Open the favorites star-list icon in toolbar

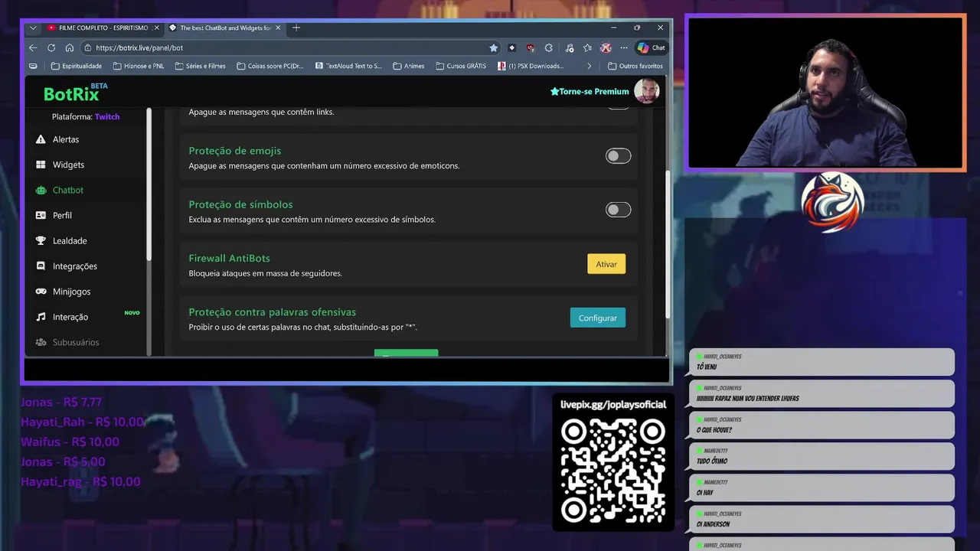pos(587,47)
